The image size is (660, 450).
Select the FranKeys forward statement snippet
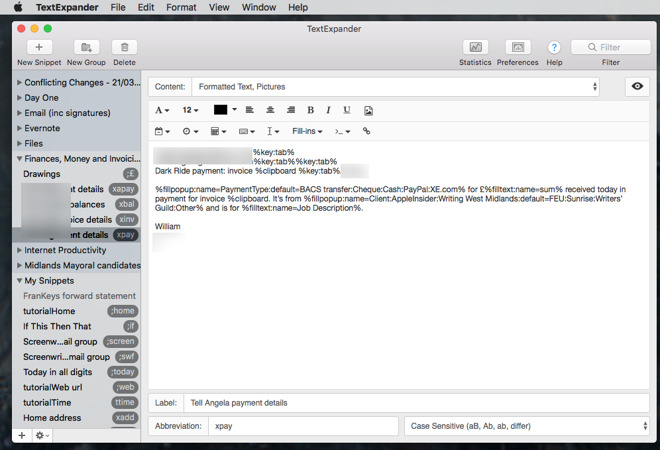pyautogui.click(x=77, y=296)
